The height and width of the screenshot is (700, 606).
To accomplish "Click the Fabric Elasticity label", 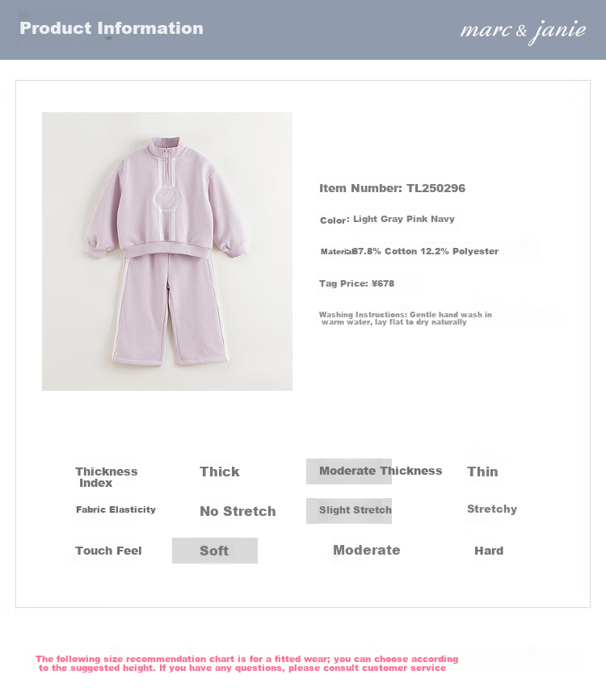I will click(x=116, y=509).
